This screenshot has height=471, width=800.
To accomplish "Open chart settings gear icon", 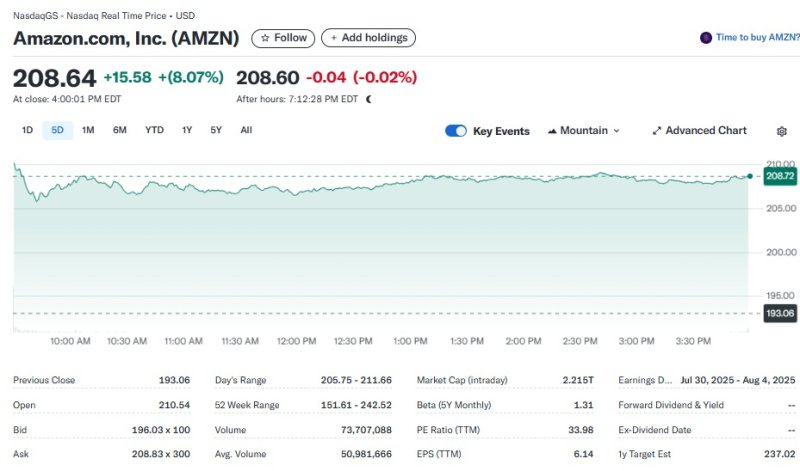I will click(782, 131).
